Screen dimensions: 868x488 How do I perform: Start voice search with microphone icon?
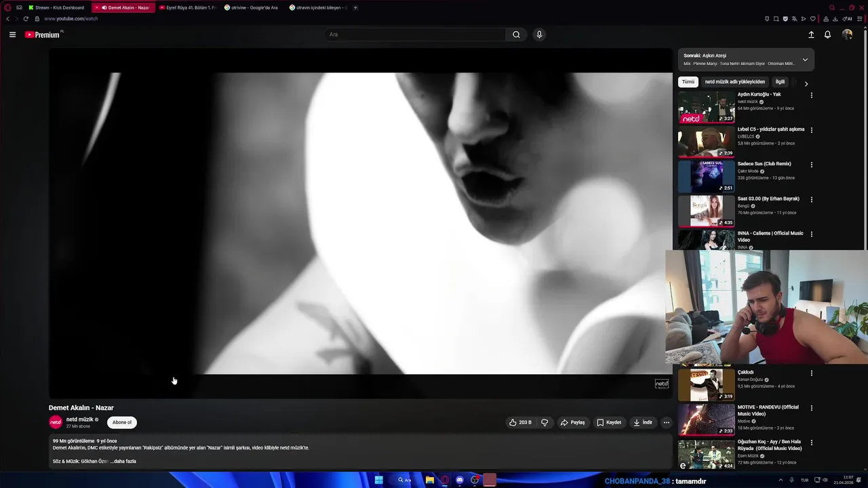coord(539,35)
